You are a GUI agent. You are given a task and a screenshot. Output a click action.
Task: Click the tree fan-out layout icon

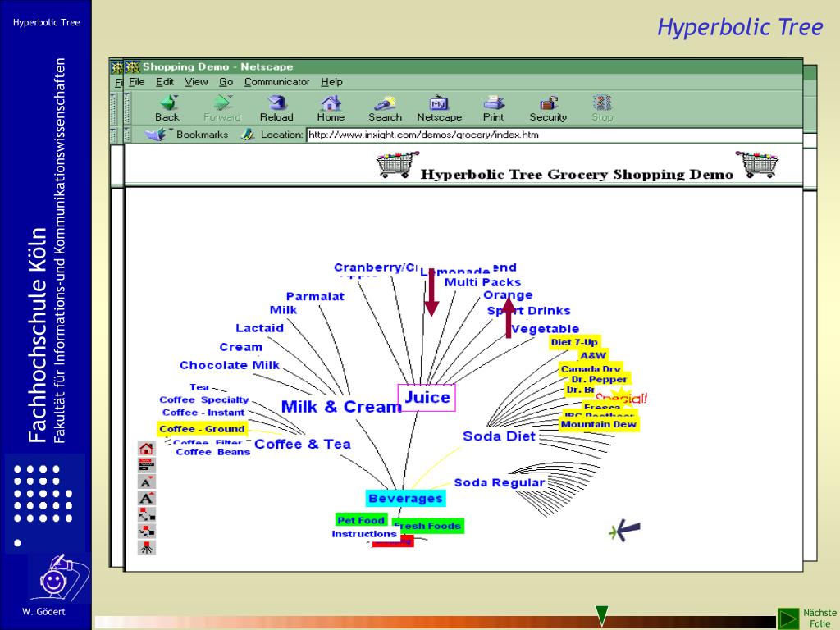147,547
